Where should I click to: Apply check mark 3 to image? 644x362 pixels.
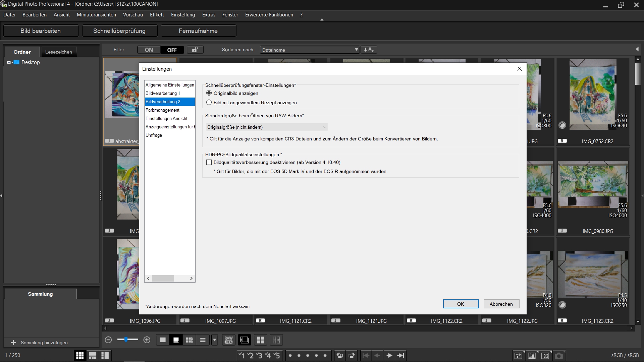pos(259,355)
